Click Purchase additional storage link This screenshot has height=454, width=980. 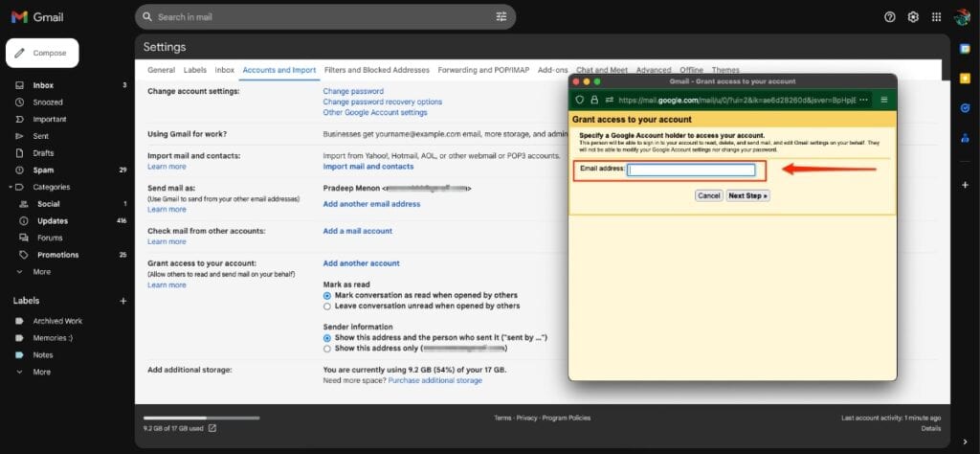pos(435,380)
